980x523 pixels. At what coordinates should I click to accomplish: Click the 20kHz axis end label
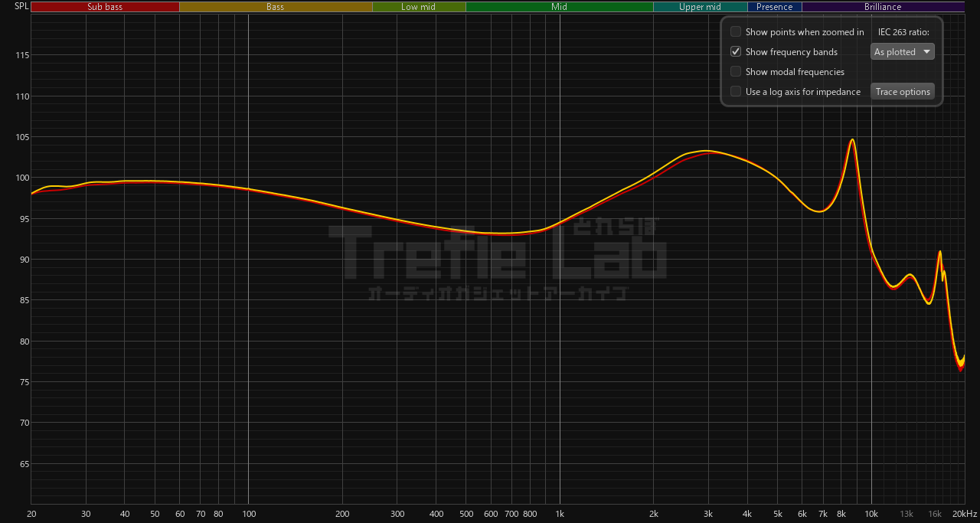pyautogui.click(x=964, y=514)
